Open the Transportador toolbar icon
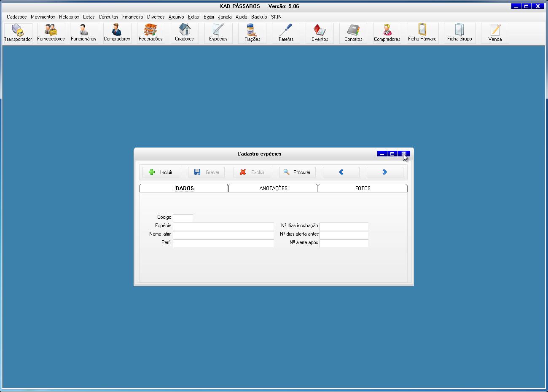The width and height of the screenshot is (548, 392). coord(18,33)
